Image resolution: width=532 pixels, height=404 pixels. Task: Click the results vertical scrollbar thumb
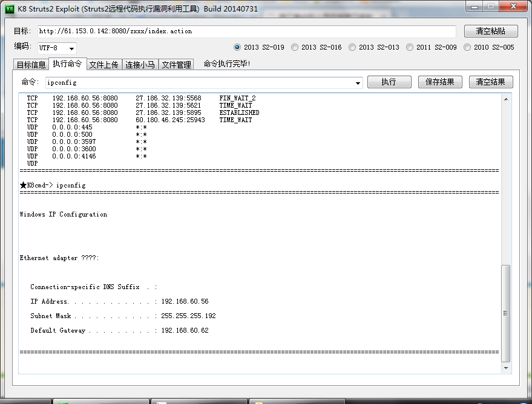[505, 313]
